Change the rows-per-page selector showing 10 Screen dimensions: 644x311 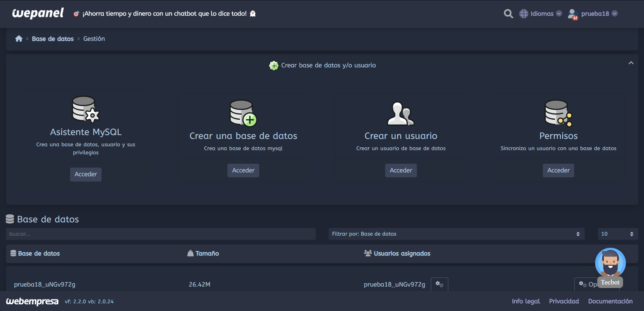(617, 234)
